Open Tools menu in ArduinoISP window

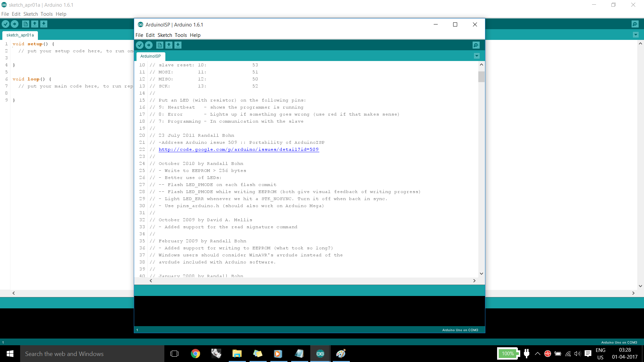coord(181,35)
